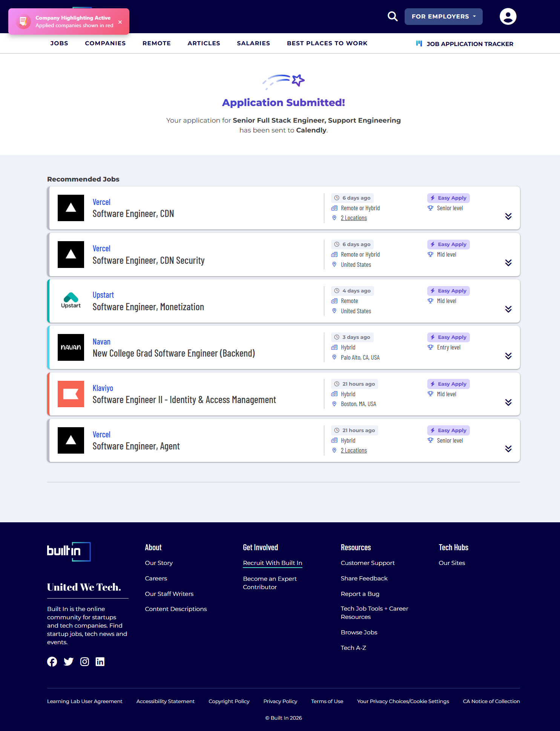Viewport: 560px width, 731px height.
Task: Open Built In's LinkedIn page icon
Action: (100, 662)
